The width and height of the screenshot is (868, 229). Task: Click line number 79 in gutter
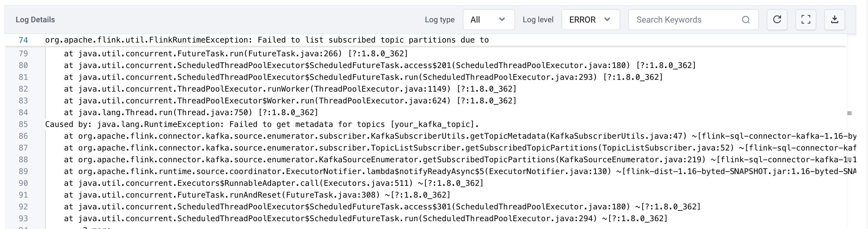point(23,54)
